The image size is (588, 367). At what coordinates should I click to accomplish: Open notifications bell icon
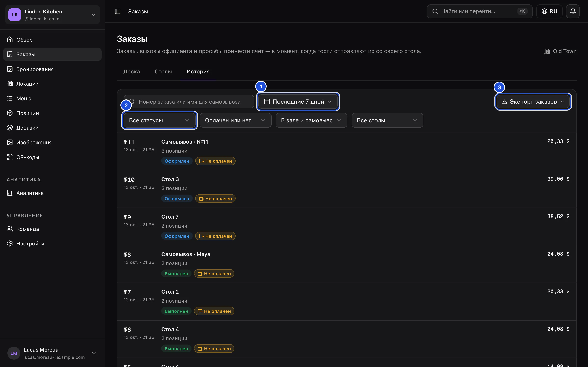click(x=573, y=11)
